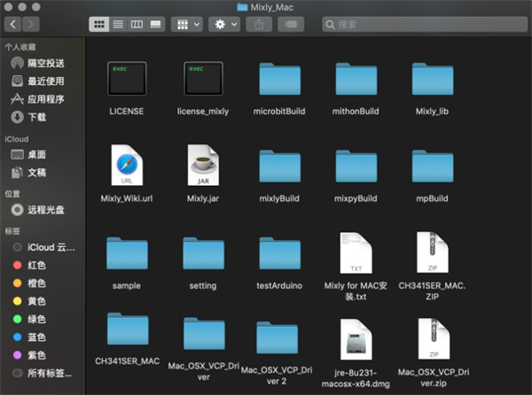532x395 pixels.
Task: Switch to column view mode
Action: [137, 25]
